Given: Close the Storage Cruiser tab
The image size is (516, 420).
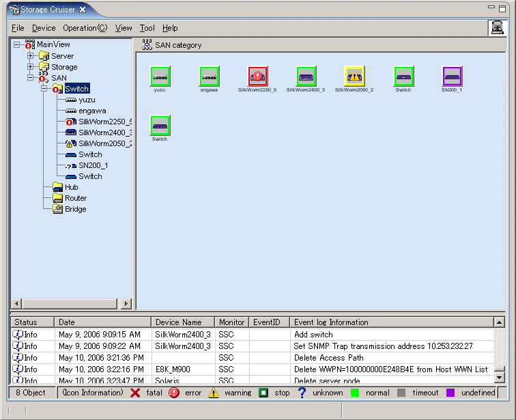Looking at the screenshot, I should click(83, 10).
